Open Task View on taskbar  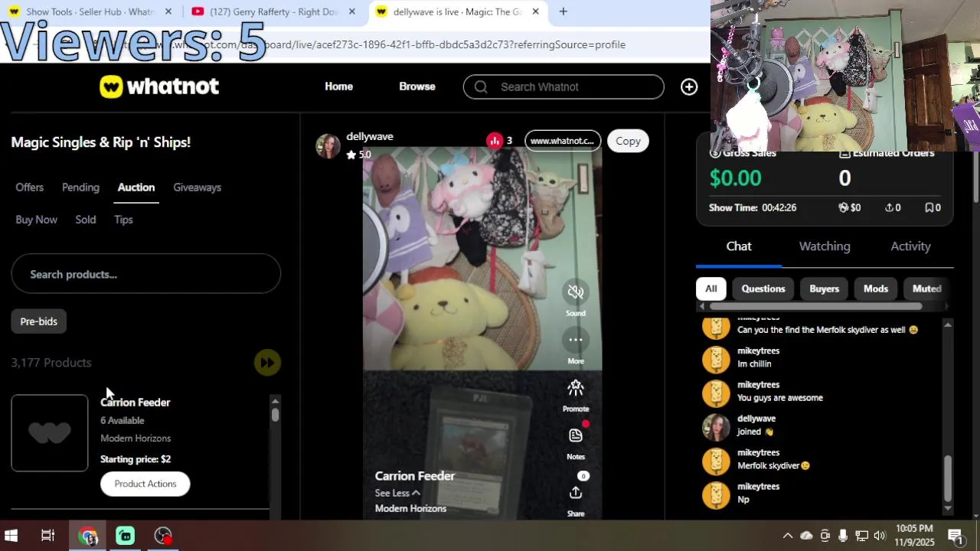47,536
